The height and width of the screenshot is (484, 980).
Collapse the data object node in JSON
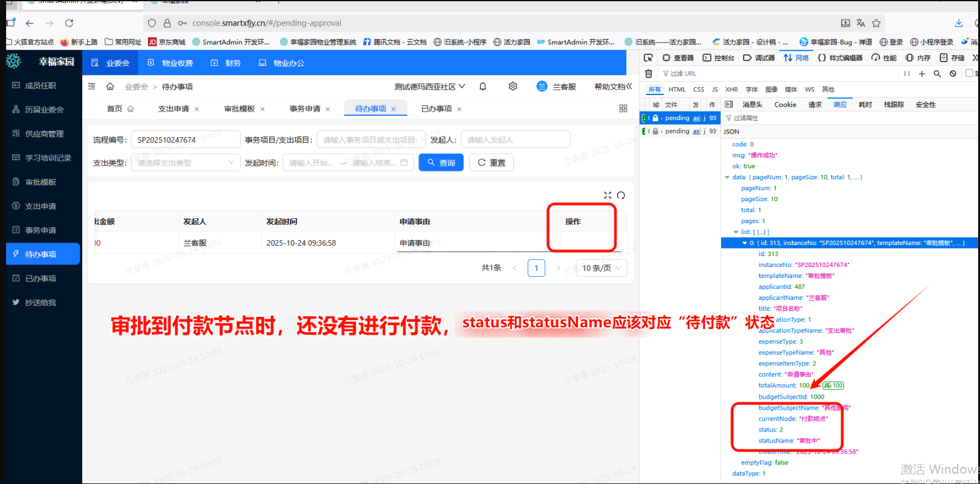[727, 177]
